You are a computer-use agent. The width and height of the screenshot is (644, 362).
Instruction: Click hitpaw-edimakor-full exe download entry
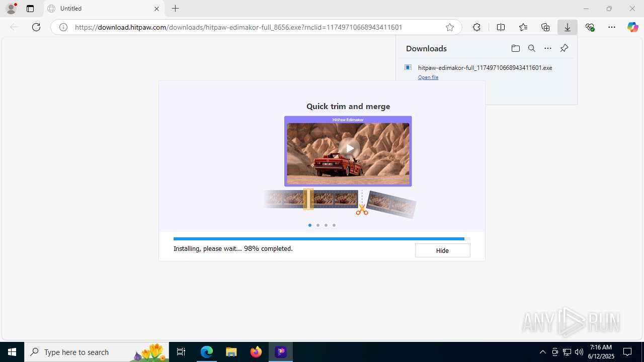click(485, 67)
